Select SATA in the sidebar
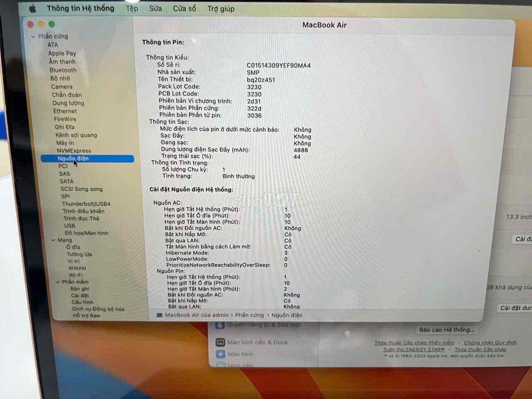Screen dimensions: 532x399 pyautogui.click(x=66, y=181)
